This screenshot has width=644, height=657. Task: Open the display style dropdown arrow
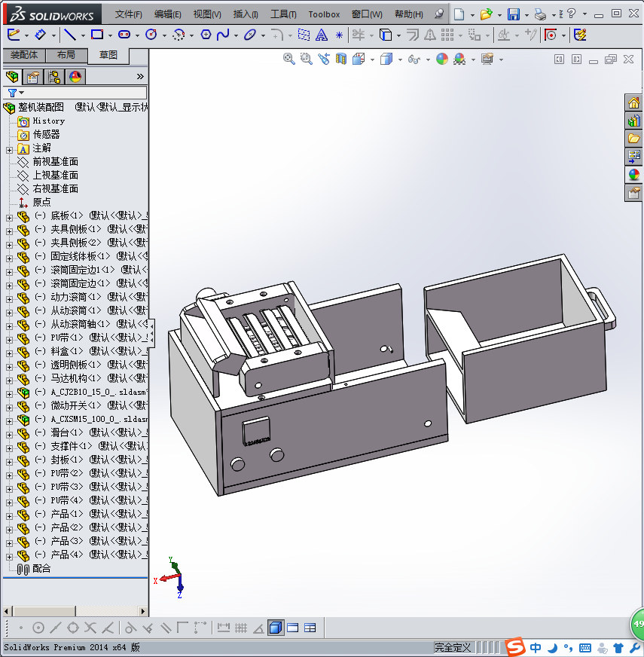400,60
